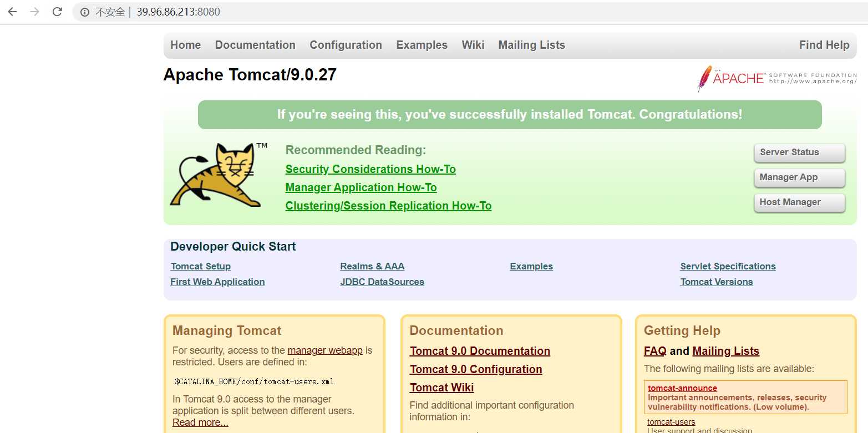Click the not-secure info icon in address bar
Viewport: 868px width, 433px height.
tap(85, 12)
